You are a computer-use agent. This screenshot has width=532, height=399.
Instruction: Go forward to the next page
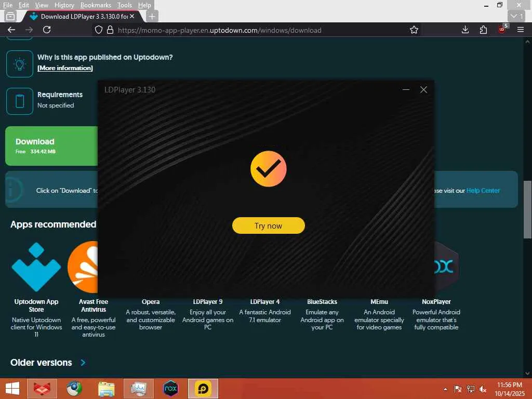coord(29,30)
